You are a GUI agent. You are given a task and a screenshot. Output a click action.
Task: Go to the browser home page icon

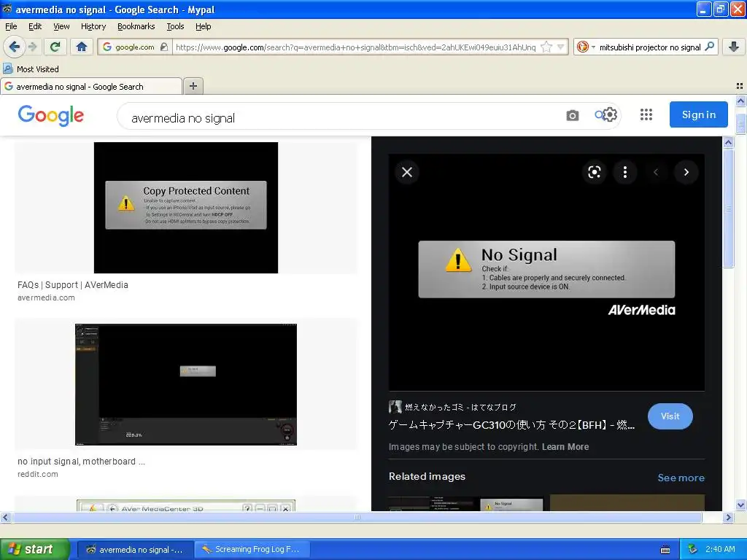[x=82, y=47]
